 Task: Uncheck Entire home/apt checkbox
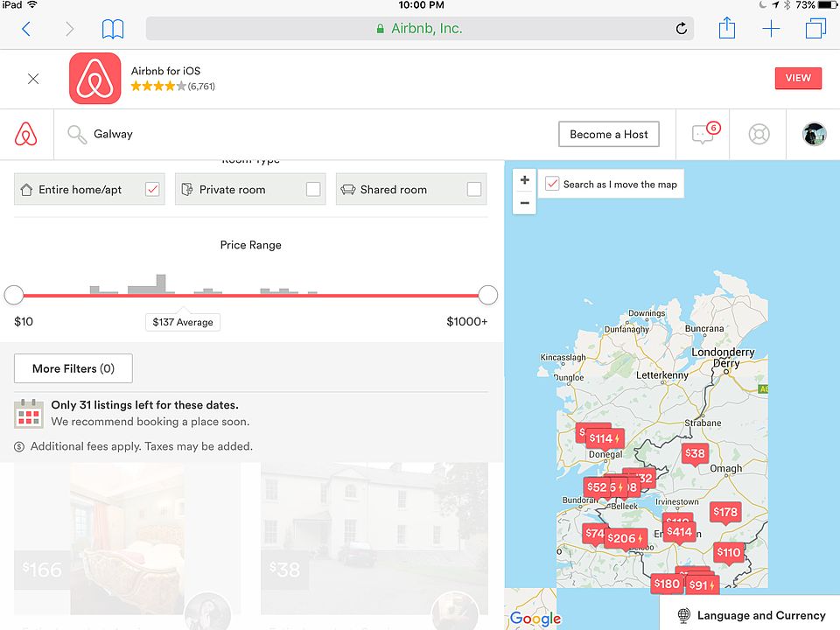tap(152, 189)
